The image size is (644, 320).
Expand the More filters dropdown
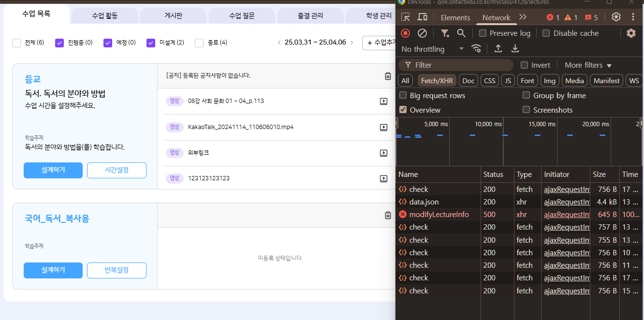click(588, 65)
